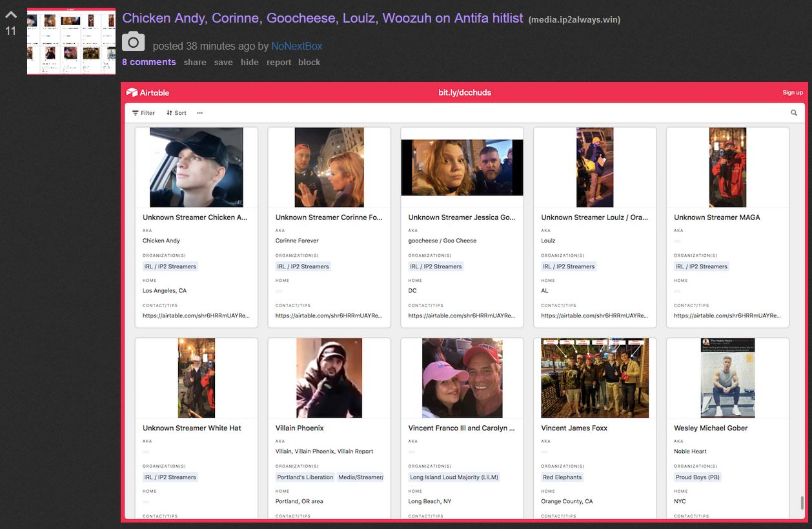Screen dimensions: 812x529
Task: Open the Vincent Franco III card photo
Action: coord(462,378)
